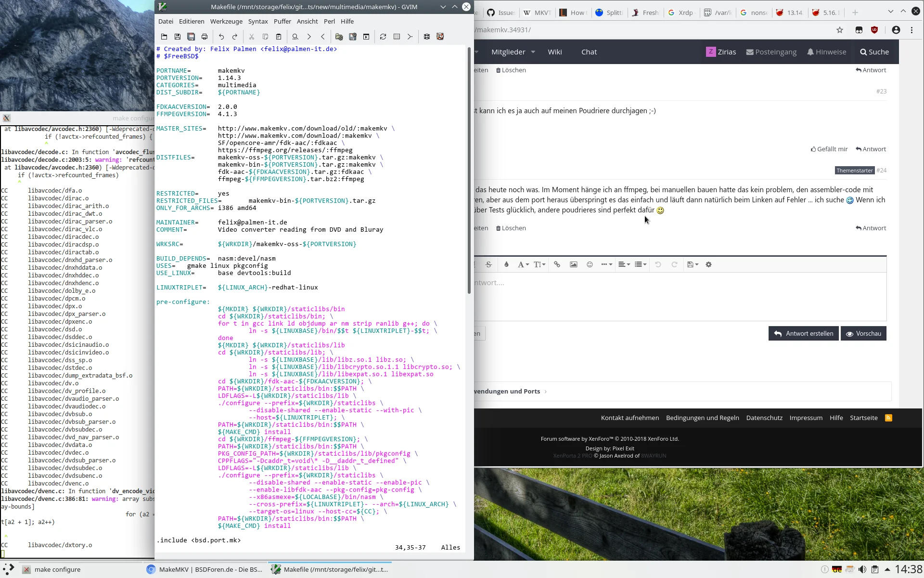Click the Make (refresh arrows) icon in GVIM
The width and height of the screenshot is (924, 578).
click(383, 37)
